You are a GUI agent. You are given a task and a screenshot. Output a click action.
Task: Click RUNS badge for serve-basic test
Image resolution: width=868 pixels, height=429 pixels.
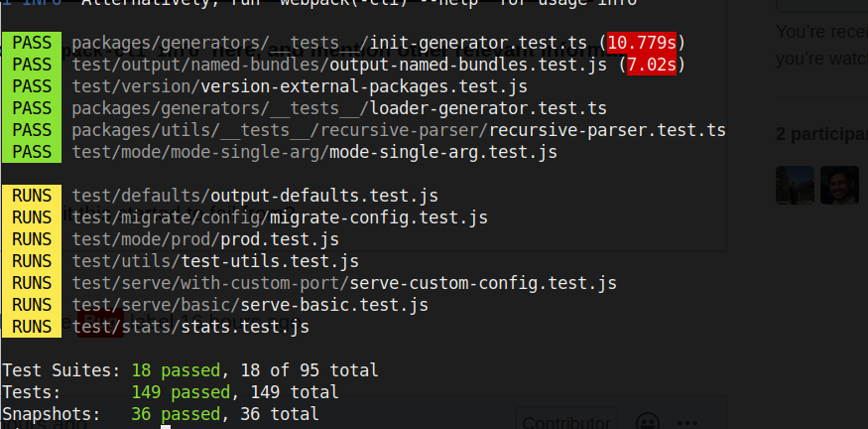[32, 305]
